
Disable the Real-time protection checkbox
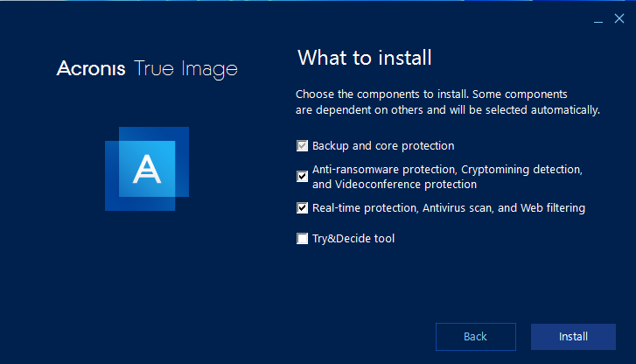click(303, 208)
